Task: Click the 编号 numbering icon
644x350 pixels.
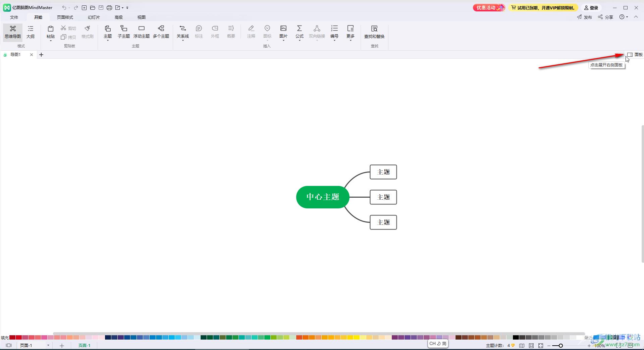Action: [x=334, y=29]
